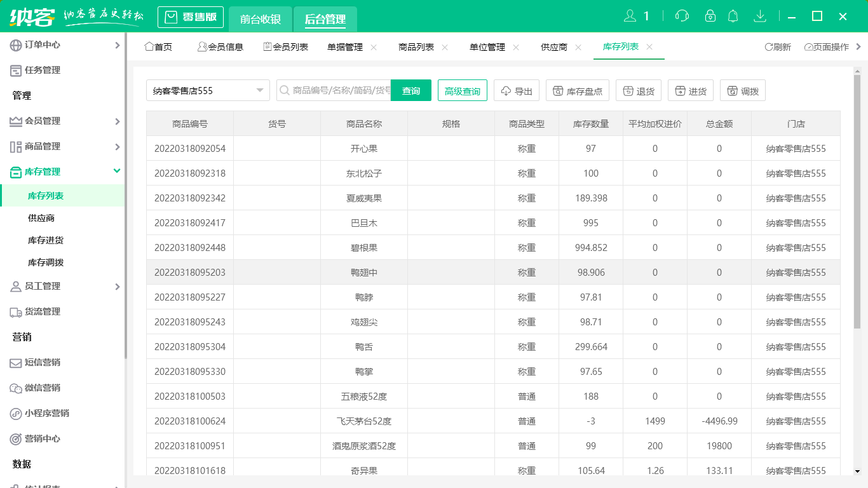The image size is (868, 488).
Task: Click the 会员管理 crown icon
Action: point(16,121)
